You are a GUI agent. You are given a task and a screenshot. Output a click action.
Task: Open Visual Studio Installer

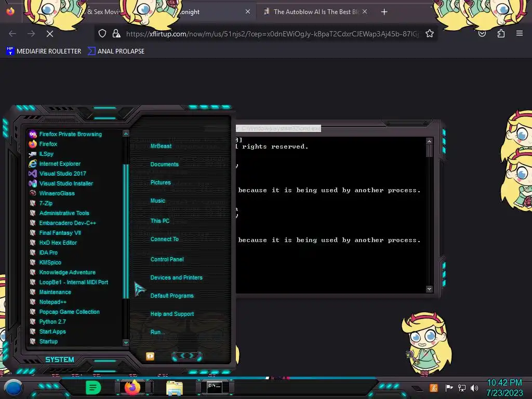tap(61, 183)
